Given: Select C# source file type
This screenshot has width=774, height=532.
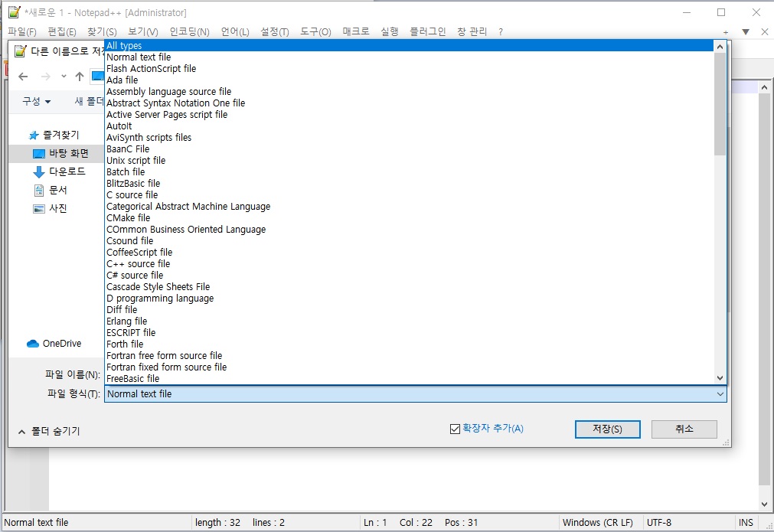Looking at the screenshot, I should (410, 275).
